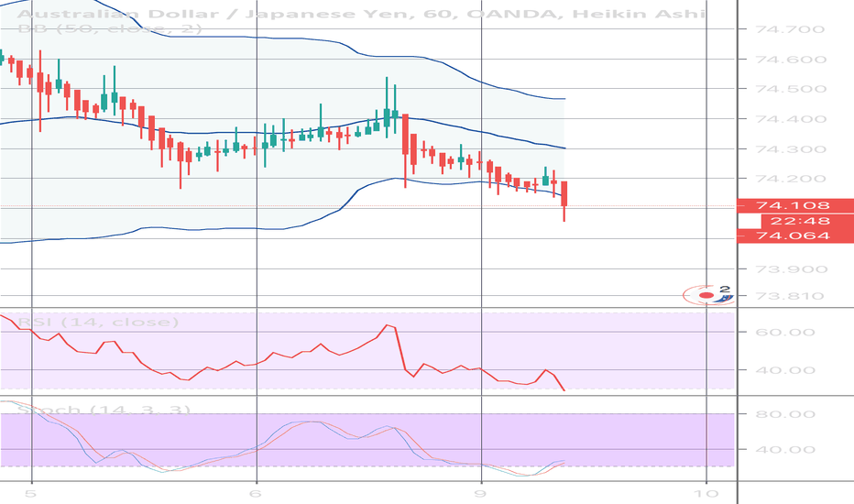Open the Stoch (14, 3, 3) indicator legend

tap(95, 410)
